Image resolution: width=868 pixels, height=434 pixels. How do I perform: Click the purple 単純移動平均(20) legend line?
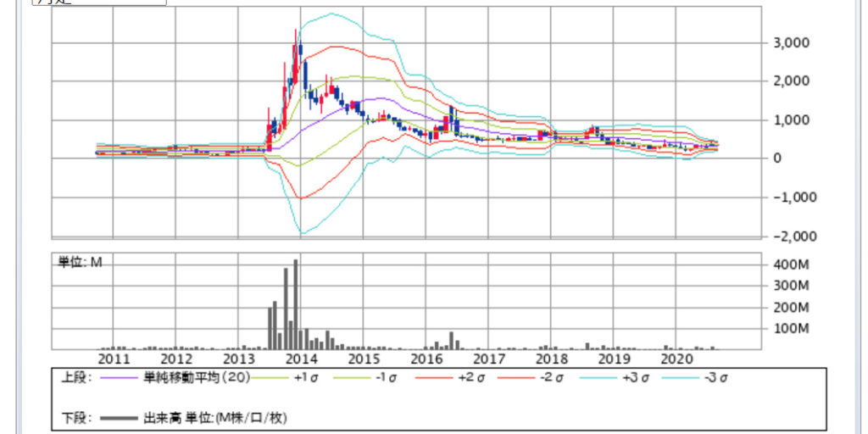pyautogui.click(x=119, y=377)
